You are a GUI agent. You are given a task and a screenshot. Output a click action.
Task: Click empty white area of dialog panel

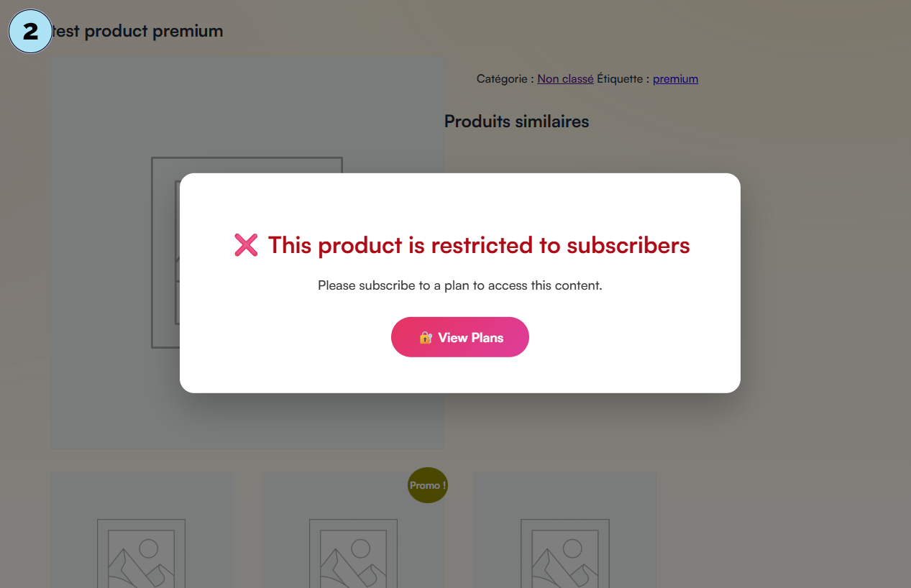(x=647, y=359)
